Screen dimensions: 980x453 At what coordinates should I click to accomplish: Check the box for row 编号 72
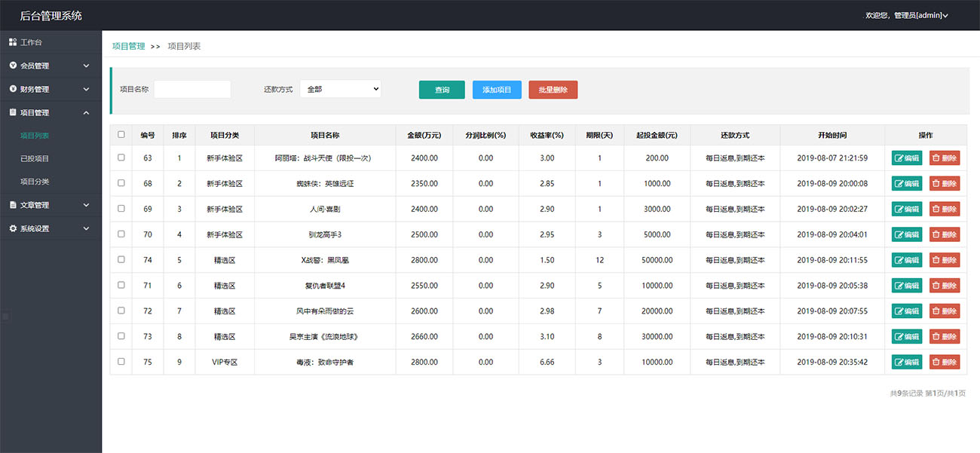[x=121, y=311]
